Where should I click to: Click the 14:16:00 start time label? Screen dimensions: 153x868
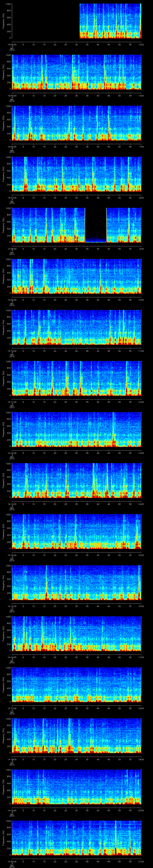[x=12, y=657]
